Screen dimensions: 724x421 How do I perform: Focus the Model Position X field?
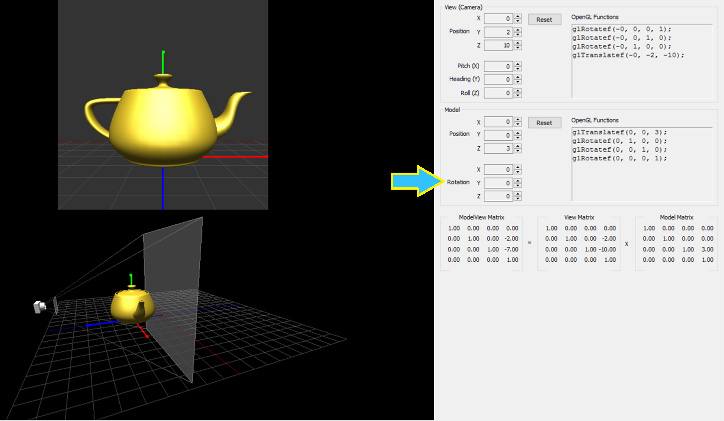[x=498, y=122]
